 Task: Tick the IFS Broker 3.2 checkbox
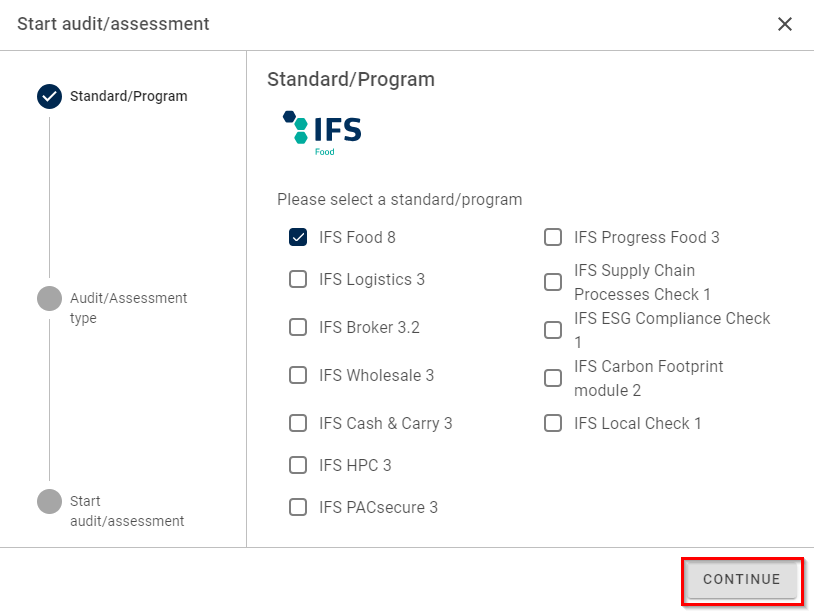298,327
